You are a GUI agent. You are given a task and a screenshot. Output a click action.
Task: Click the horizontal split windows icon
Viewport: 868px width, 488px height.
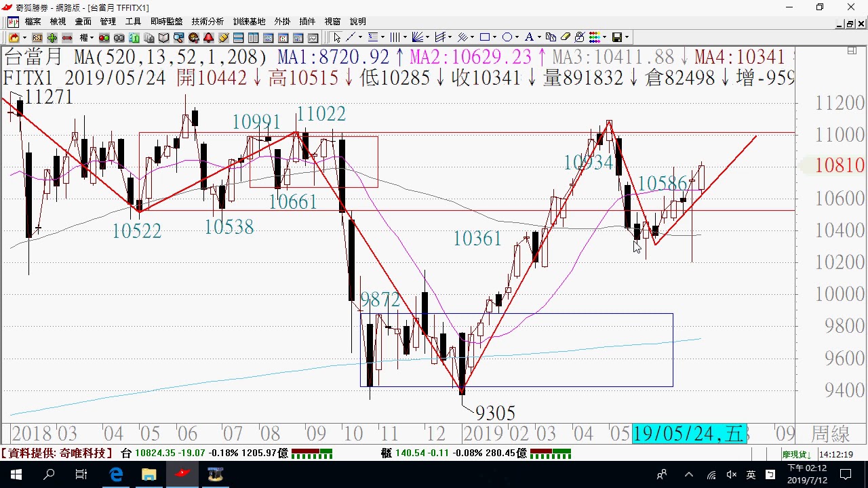[x=238, y=37]
